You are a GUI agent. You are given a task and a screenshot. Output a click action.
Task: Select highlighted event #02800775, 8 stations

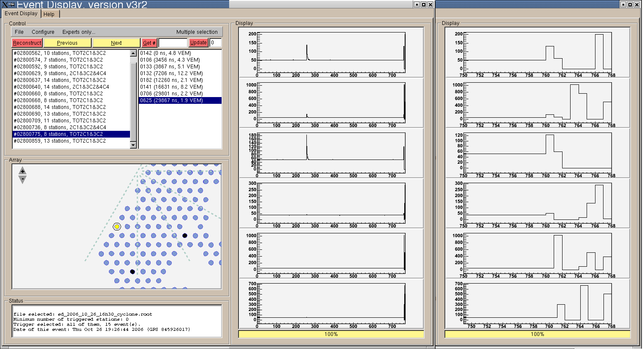(x=71, y=134)
